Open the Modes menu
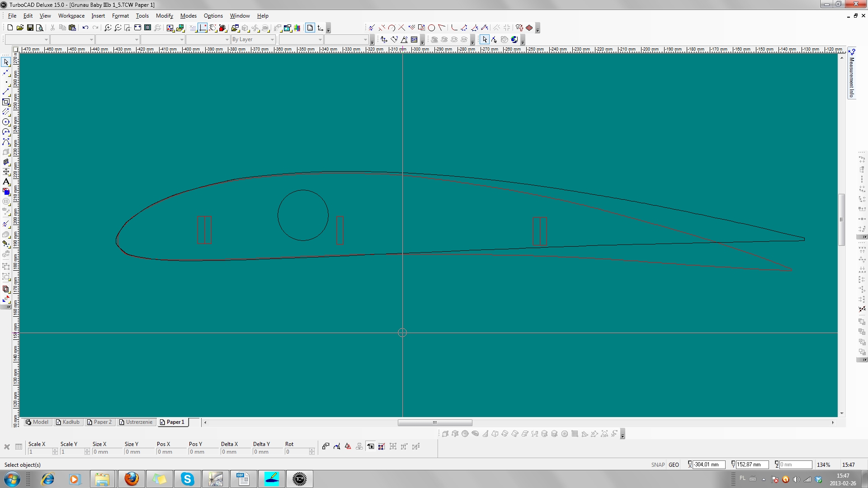 (189, 16)
